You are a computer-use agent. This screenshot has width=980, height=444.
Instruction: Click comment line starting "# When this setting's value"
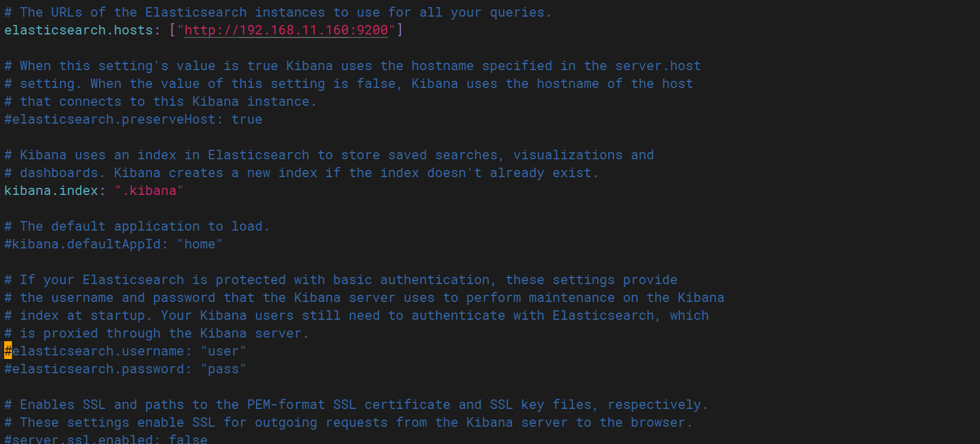[353, 66]
